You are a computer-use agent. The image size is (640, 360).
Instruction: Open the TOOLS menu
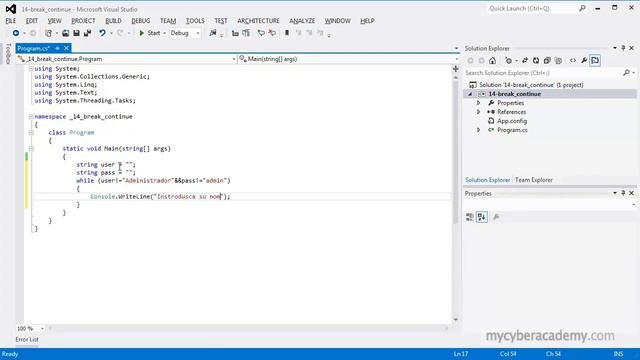(x=195, y=21)
